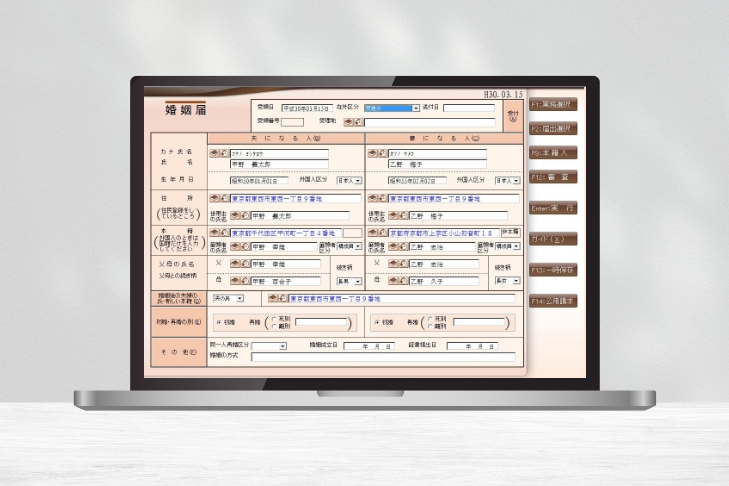Click the circular icon beside wife's 本籍 field
Image resolution: width=729 pixels, height=486 pixels.
(x=382, y=233)
